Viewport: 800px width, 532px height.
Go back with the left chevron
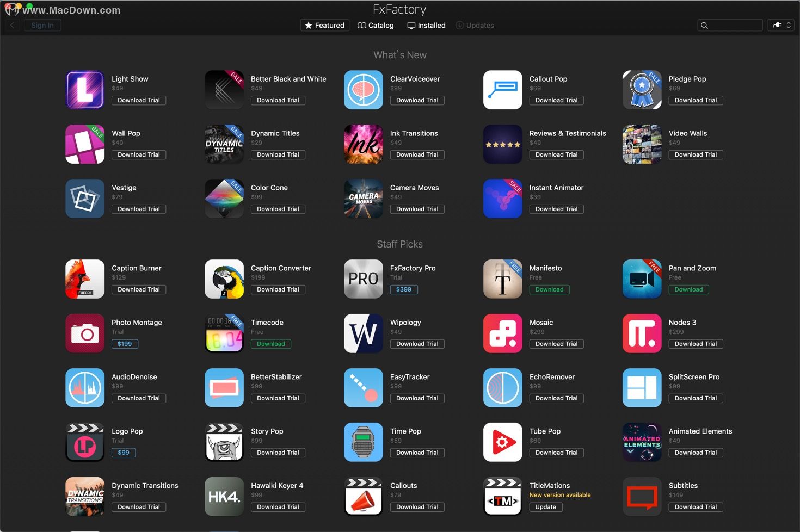pos(12,26)
